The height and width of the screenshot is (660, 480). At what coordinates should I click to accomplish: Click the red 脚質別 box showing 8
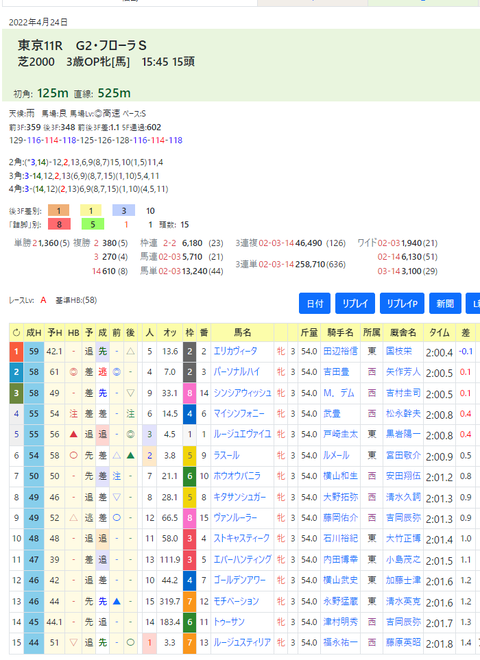[x=59, y=224]
